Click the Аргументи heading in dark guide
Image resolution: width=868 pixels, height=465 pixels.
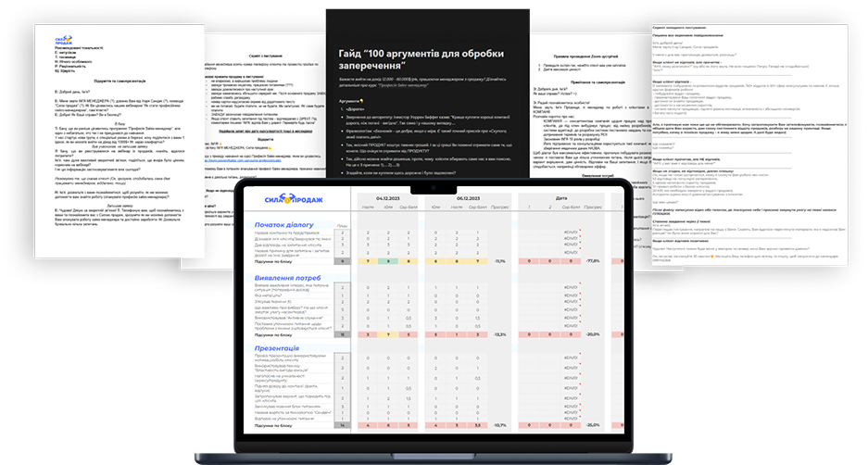(351, 101)
